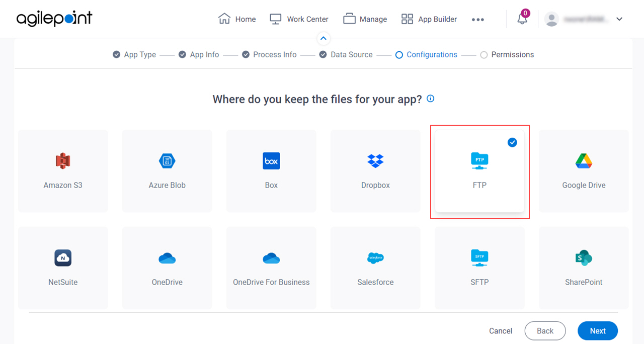The height and width of the screenshot is (344, 644).
Task: Click the SharePoint label text
Action: point(584,282)
